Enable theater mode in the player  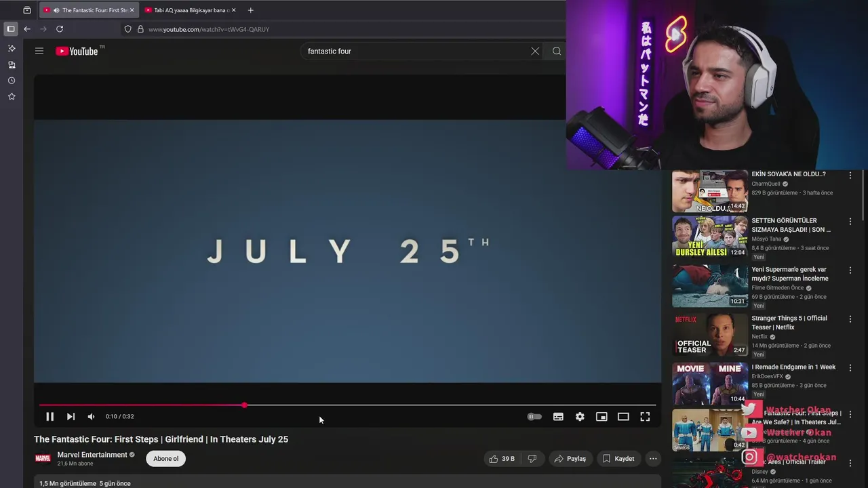point(623,417)
